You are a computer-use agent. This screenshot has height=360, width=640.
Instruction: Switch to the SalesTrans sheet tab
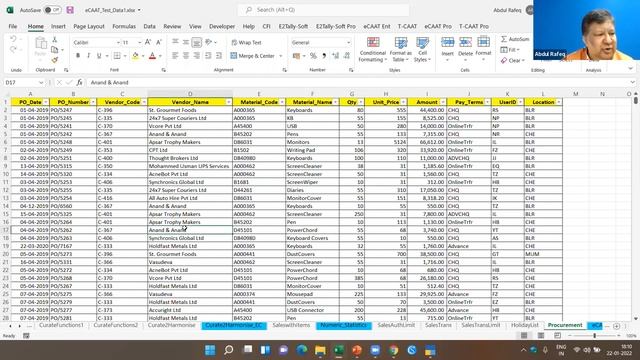438,325
